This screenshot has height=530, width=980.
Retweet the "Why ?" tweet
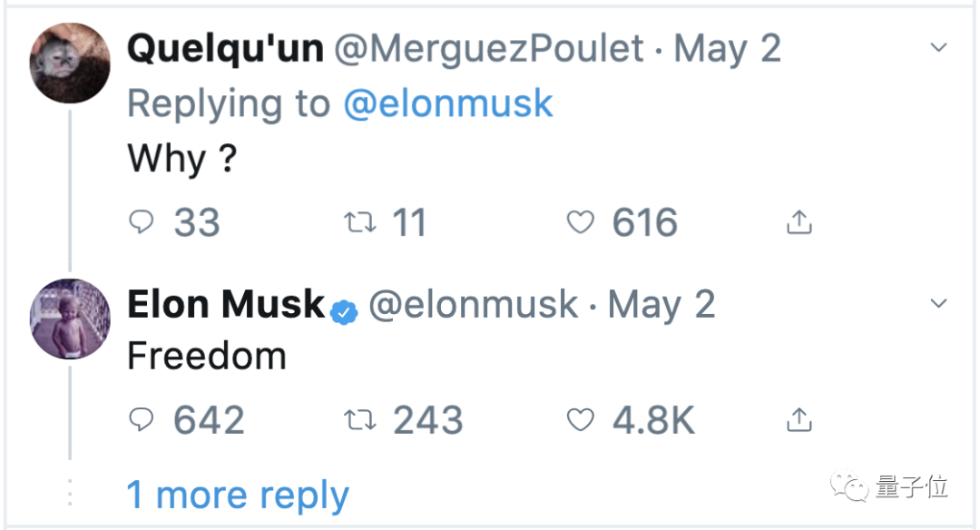pos(360,222)
